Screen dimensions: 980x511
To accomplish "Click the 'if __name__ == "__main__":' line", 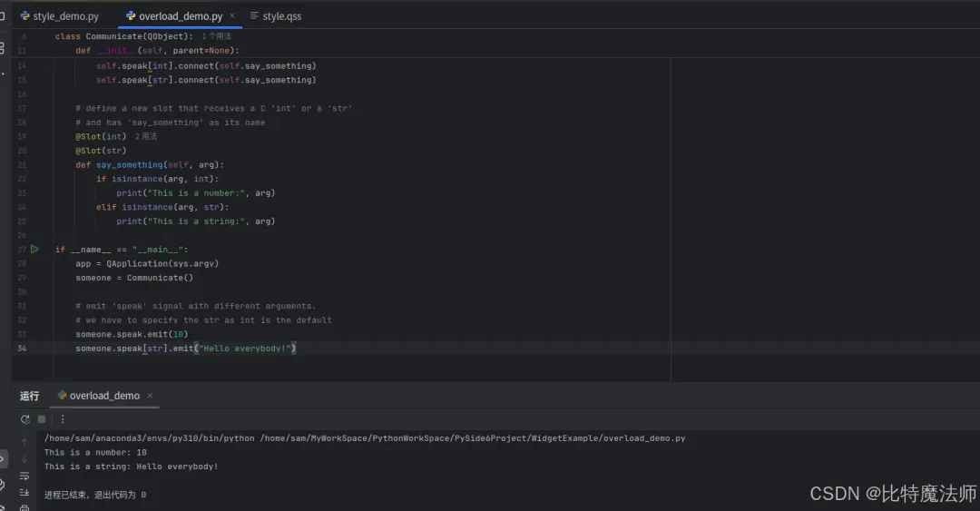I will 122,250.
